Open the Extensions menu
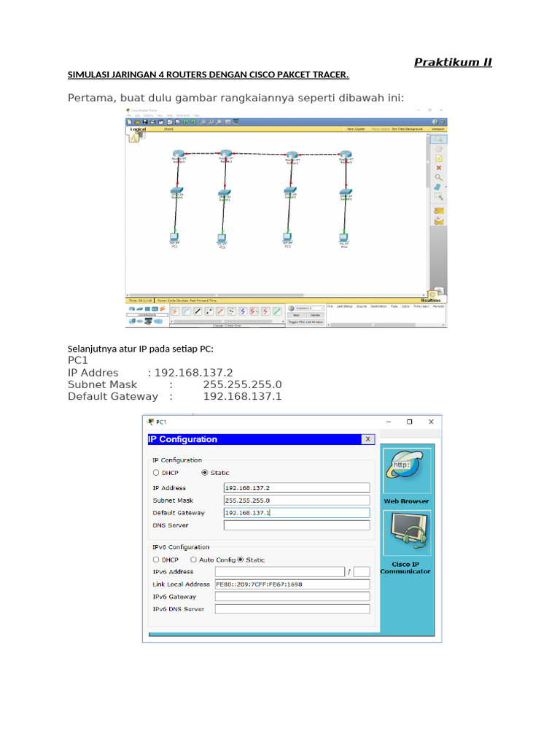This screenshot has width=560, height=747. [183, 115]
